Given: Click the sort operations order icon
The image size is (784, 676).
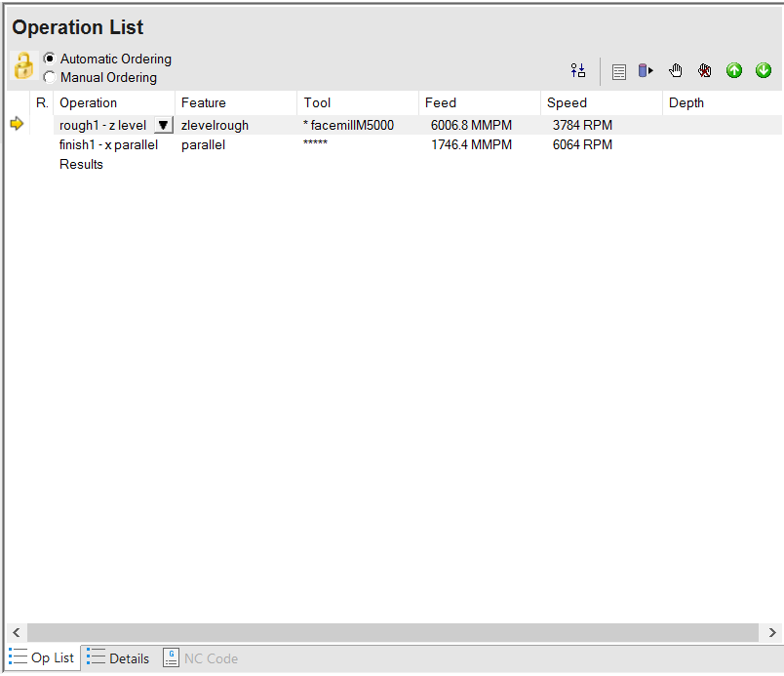Looking at the screenshot, I should pos(578,70).
